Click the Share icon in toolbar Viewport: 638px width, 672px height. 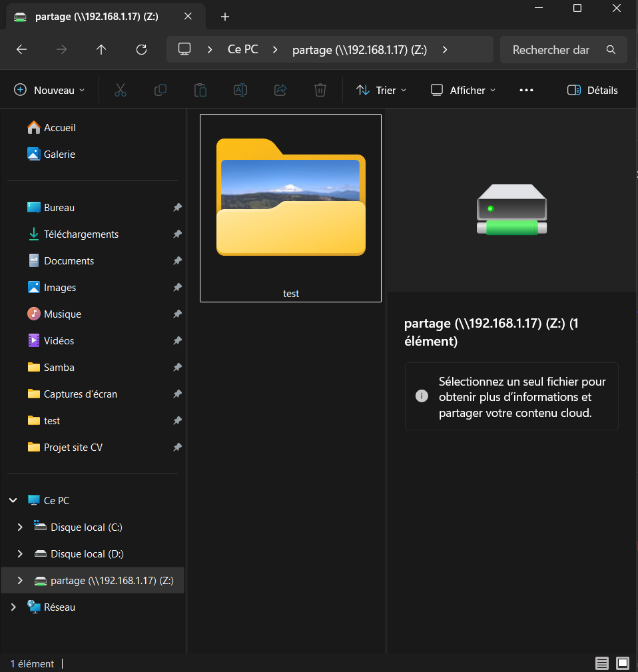point(280,90)
